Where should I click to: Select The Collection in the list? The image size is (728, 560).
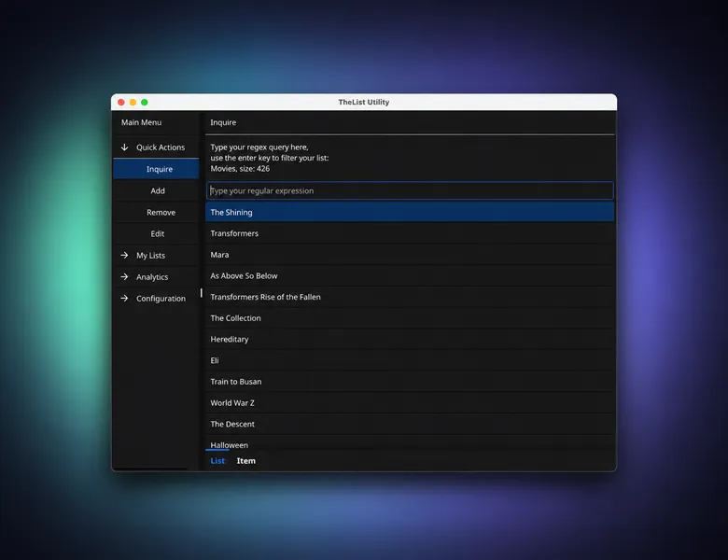[410, 318]
